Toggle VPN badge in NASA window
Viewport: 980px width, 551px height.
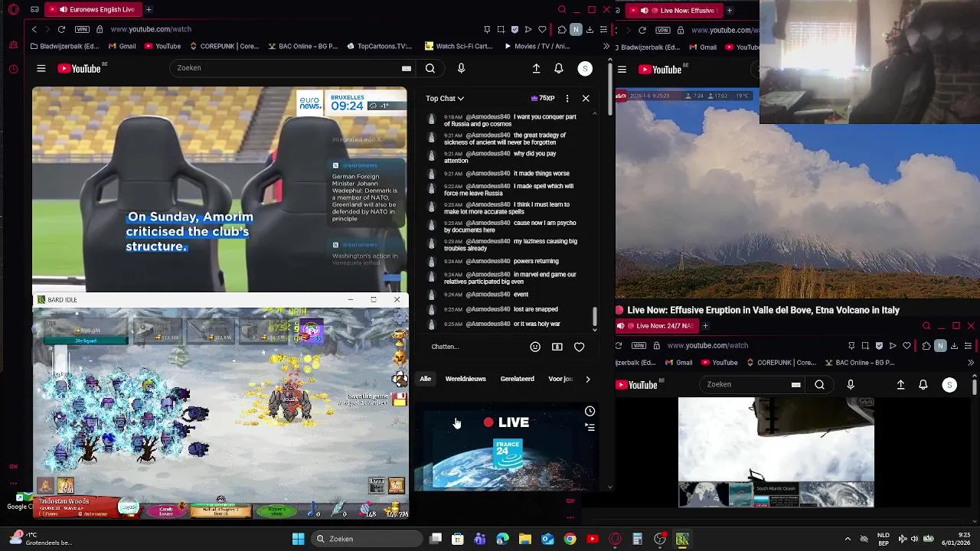click(640, 346)
